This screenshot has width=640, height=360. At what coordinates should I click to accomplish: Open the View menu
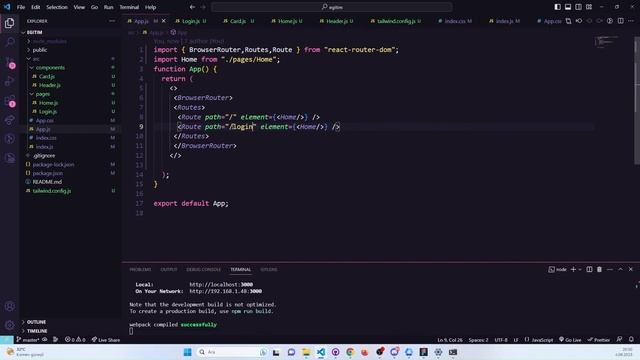(79, 7)
